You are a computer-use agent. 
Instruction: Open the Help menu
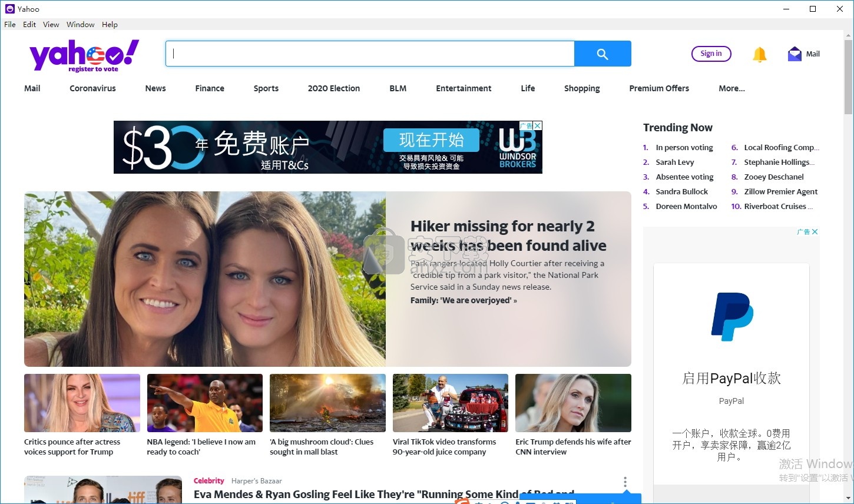pos(110,24)
